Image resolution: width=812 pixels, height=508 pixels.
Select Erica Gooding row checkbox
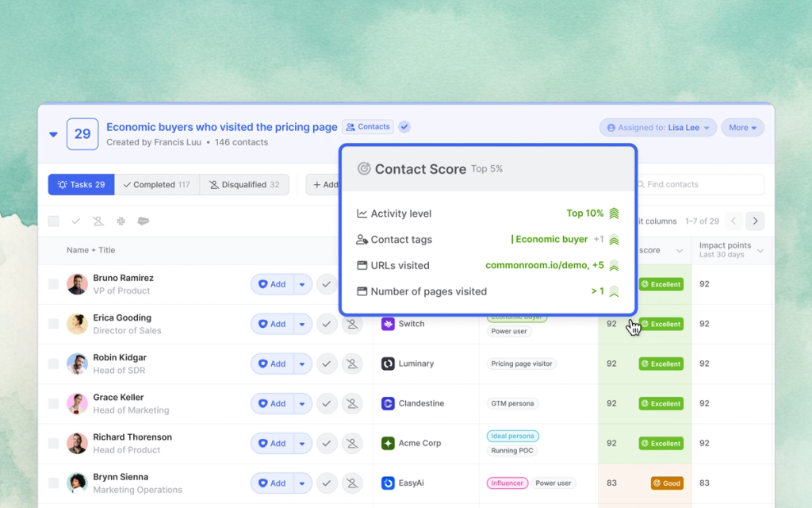pyautogui.click(x=53, y=324)
